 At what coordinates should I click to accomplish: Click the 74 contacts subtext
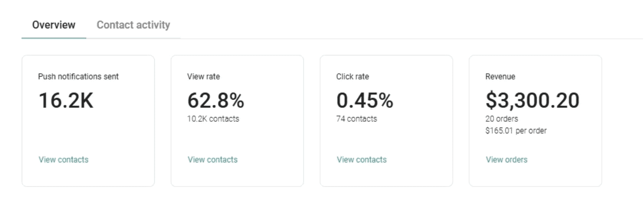click(356, 119)
